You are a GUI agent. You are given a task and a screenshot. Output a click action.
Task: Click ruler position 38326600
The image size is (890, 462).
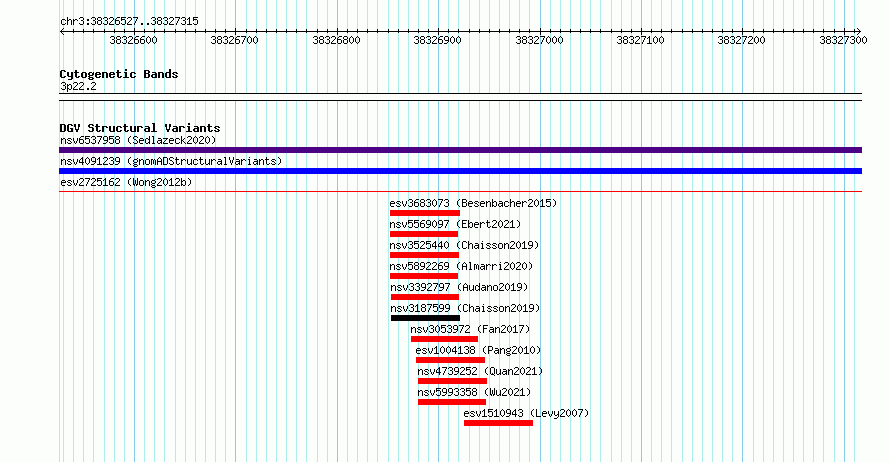(133, 40)
